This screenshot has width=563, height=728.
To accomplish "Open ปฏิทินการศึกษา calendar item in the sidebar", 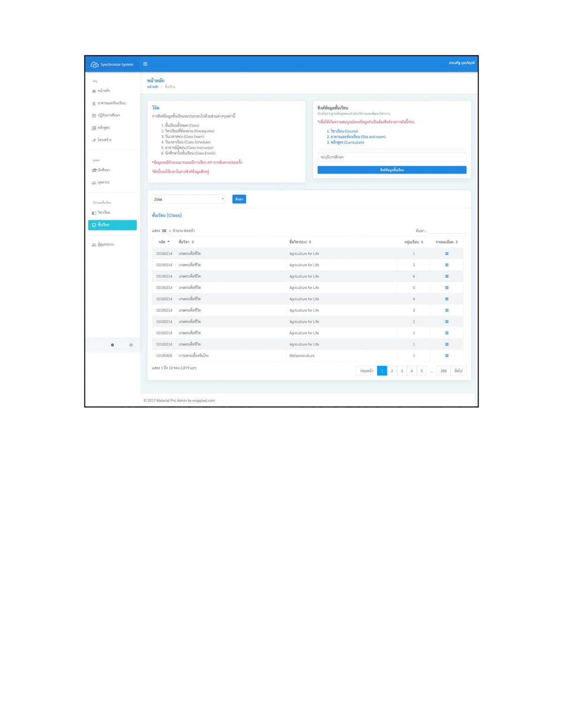I will (106, 115).
